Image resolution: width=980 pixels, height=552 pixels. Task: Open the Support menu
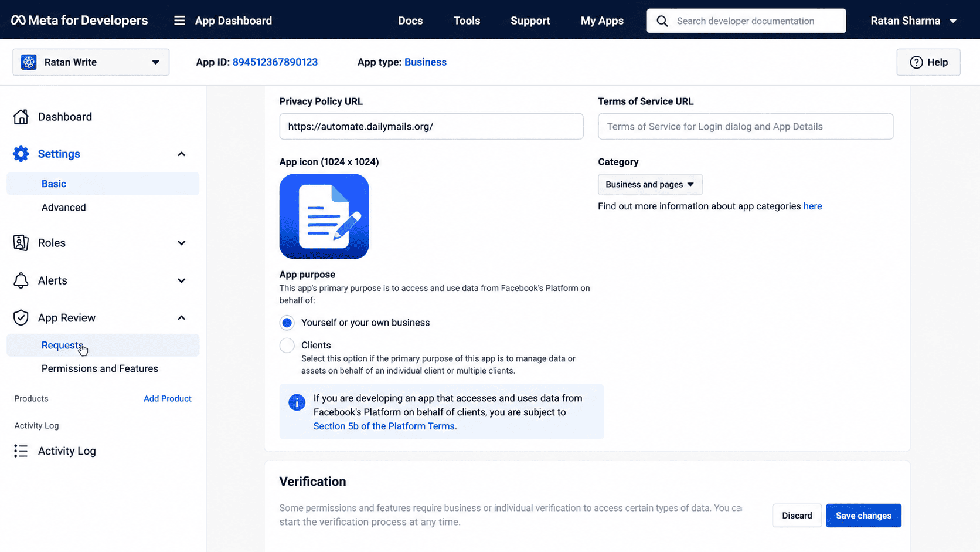point(530,21)
